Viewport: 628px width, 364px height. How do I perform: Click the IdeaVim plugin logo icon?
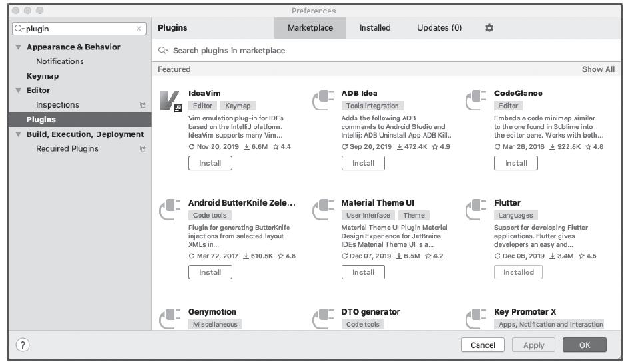click(x=170, y=100)
